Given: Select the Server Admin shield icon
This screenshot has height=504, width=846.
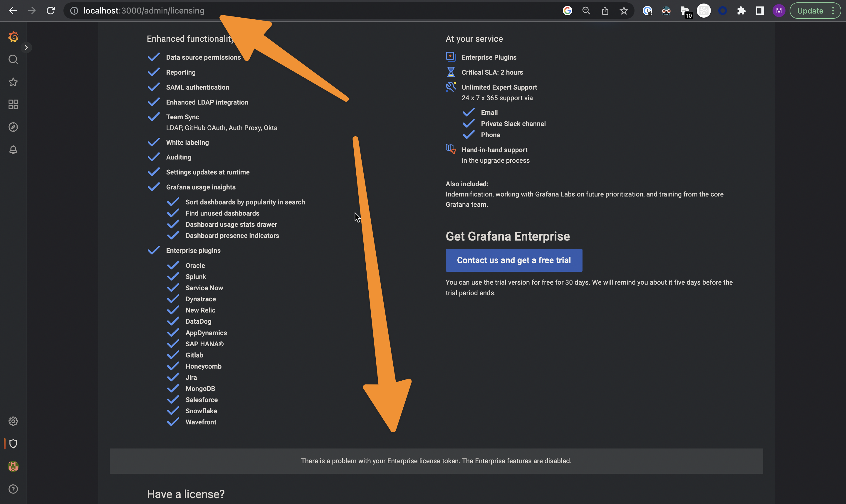Looking at the screenshot, I should point(13,443).
